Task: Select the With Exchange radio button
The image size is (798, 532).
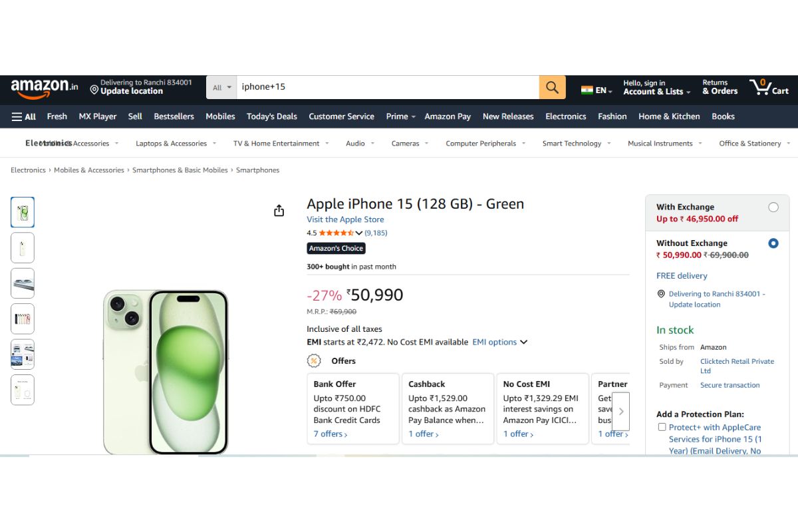Action: pos(773,207)
